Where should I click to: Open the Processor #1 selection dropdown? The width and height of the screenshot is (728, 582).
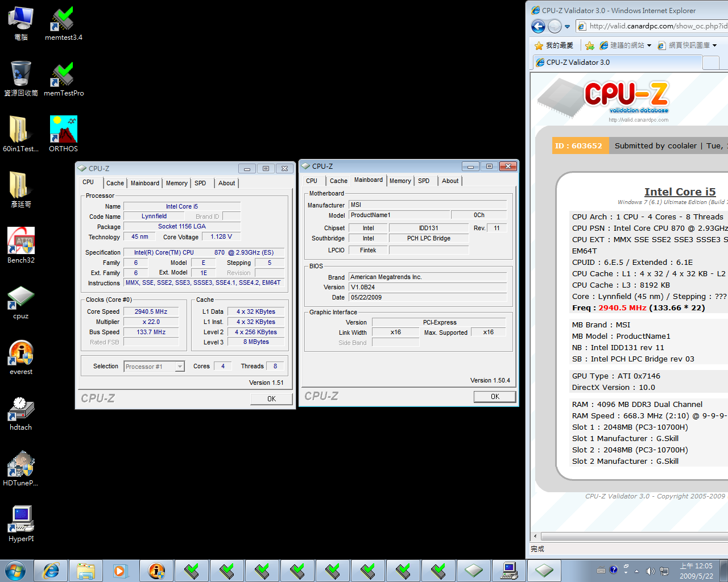(x=154, y=367)
